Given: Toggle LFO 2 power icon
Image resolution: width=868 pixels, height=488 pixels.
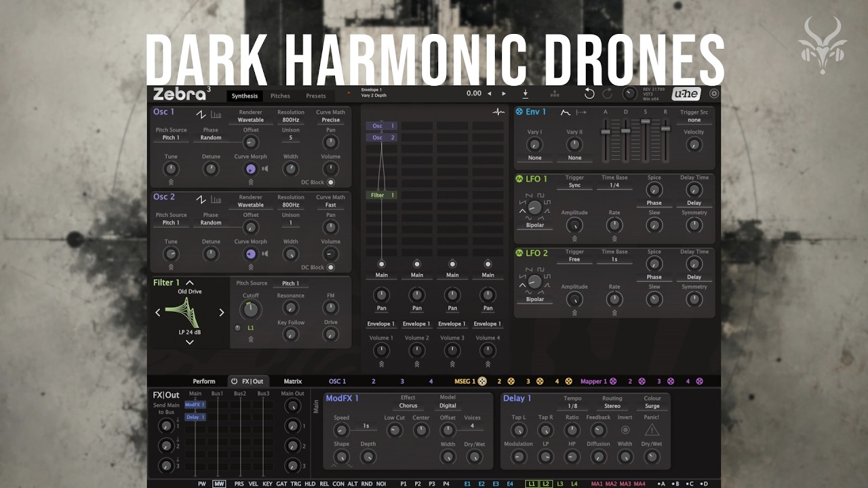Looking at the screenshot, I should pyautogui.click(x=519, y=253).
